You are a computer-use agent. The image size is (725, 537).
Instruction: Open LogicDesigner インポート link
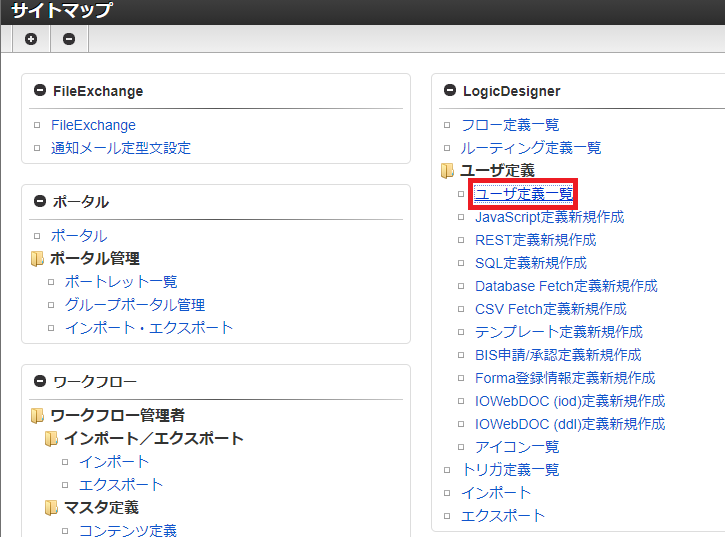click(x=496, y=493)
